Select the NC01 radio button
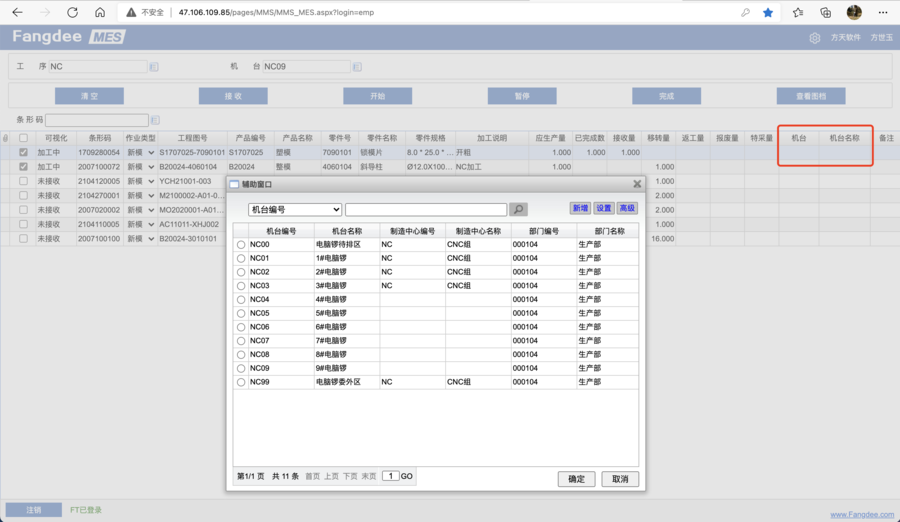The height and width of the screenshot is (522, 900). point(241,259)
